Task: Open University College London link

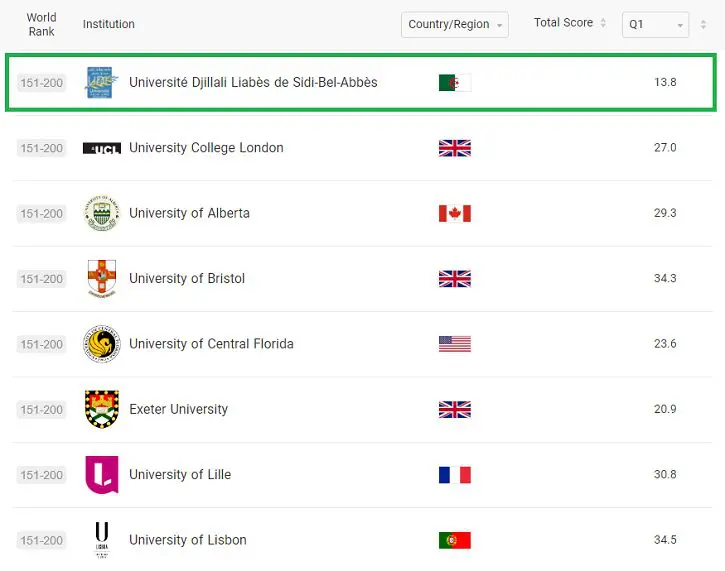Action: click(x=206, y=148)
